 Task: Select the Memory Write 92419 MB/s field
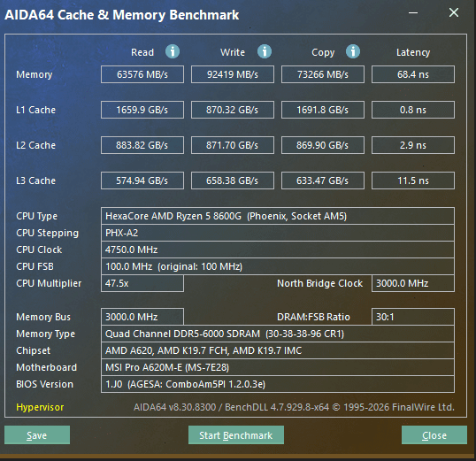point(233,74)
